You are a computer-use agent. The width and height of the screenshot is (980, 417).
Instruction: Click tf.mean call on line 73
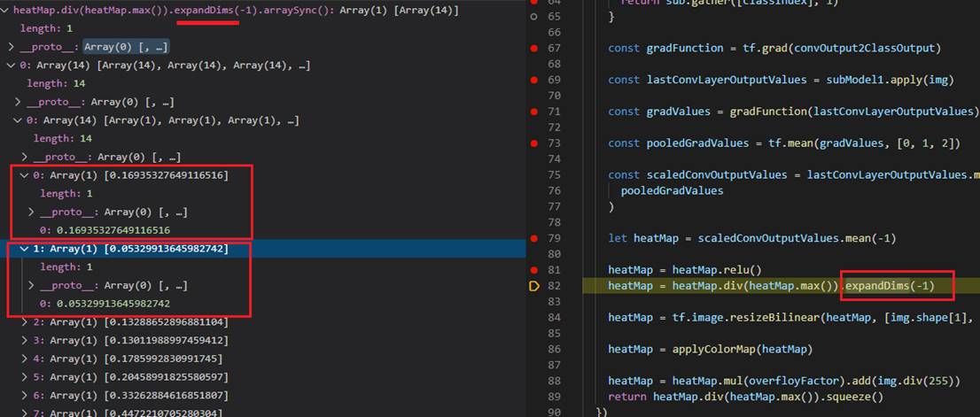790,143
